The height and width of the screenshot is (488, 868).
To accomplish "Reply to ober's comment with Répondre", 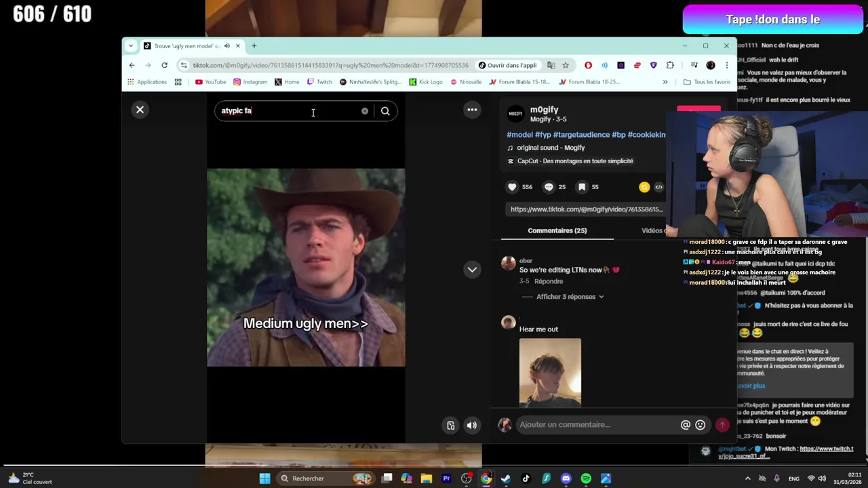I will (549, 281).
